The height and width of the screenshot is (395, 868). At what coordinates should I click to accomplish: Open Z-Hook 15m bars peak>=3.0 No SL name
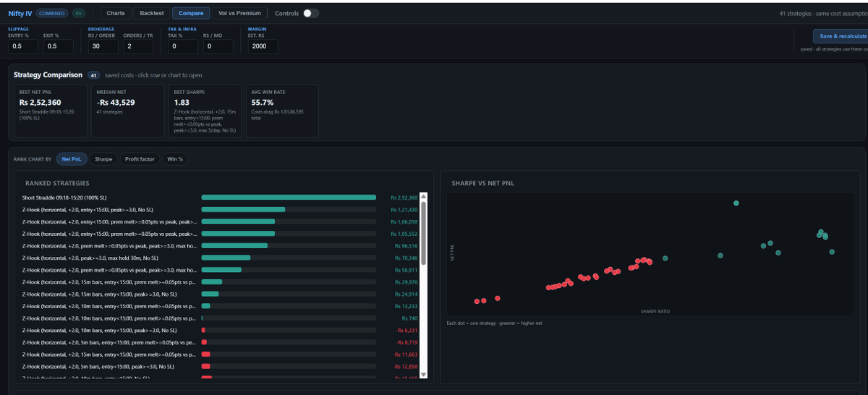tap(100, 294)
